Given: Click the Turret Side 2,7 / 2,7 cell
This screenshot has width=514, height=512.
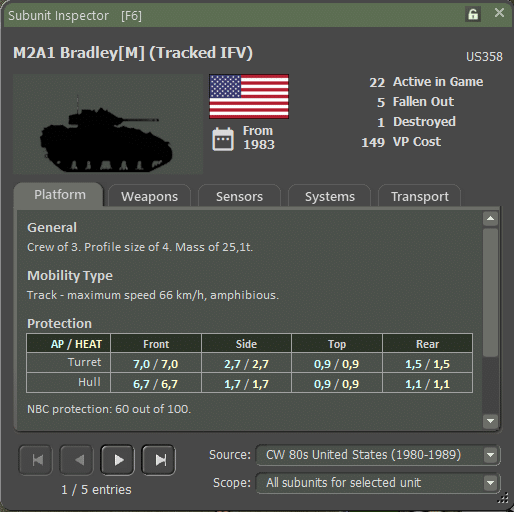Looking at the screenshot, I should pyautogui.click(x=246, y=364).
